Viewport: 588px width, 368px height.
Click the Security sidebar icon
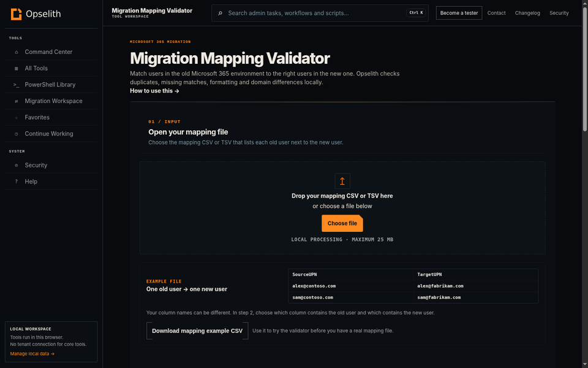(x=16, y=165)
